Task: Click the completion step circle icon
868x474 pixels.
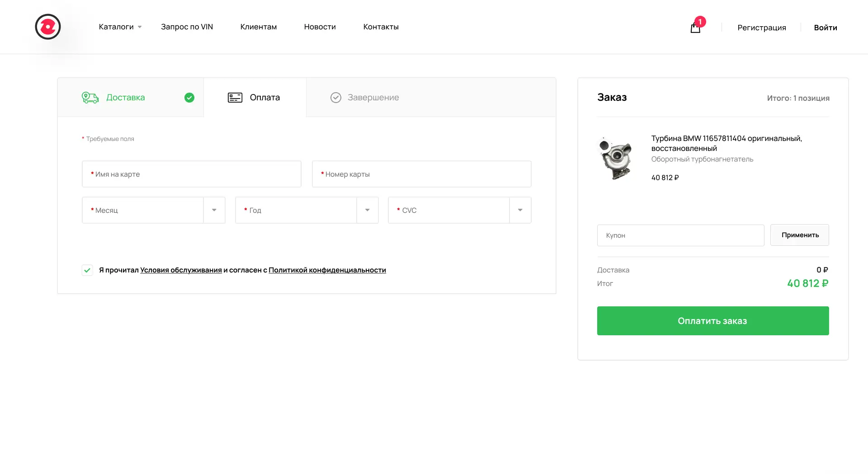Action: click(336, 98)
